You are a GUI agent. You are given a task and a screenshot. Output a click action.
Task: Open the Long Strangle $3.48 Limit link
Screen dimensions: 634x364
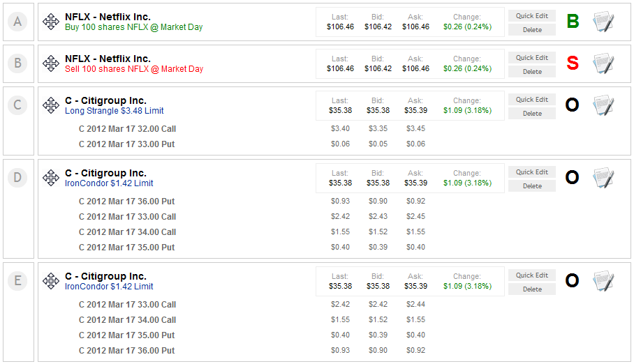tap(115, 111)
